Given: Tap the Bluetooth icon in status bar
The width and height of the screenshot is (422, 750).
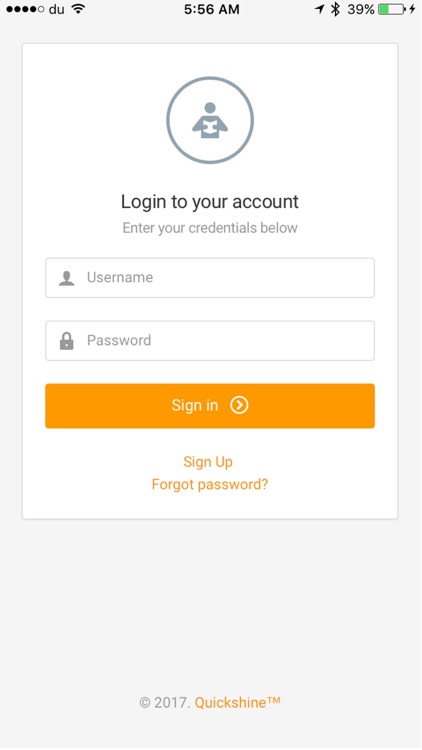Looking at the screenshot, I should tap(335, 9).
